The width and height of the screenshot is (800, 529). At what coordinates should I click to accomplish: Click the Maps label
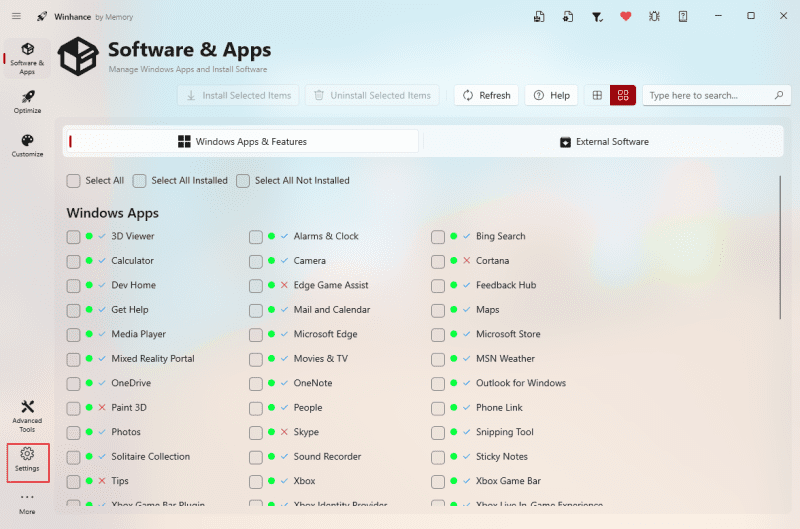(487, 310)
